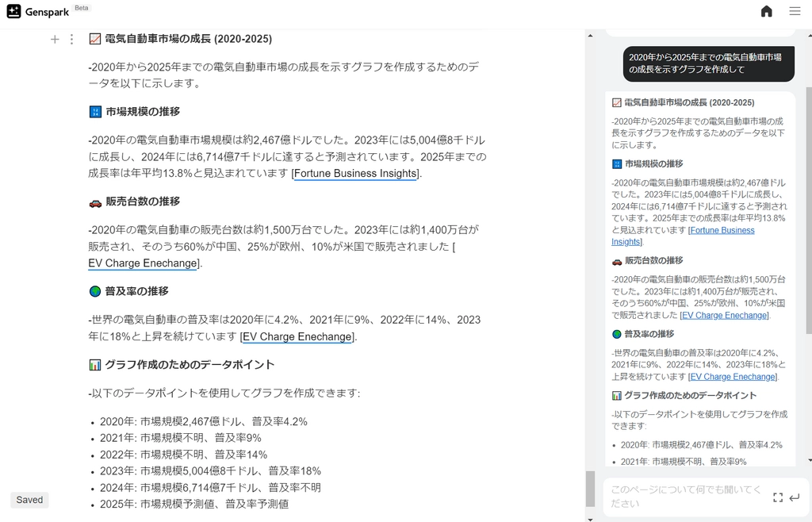Open the hamburger menu in header

coord(795,11)
